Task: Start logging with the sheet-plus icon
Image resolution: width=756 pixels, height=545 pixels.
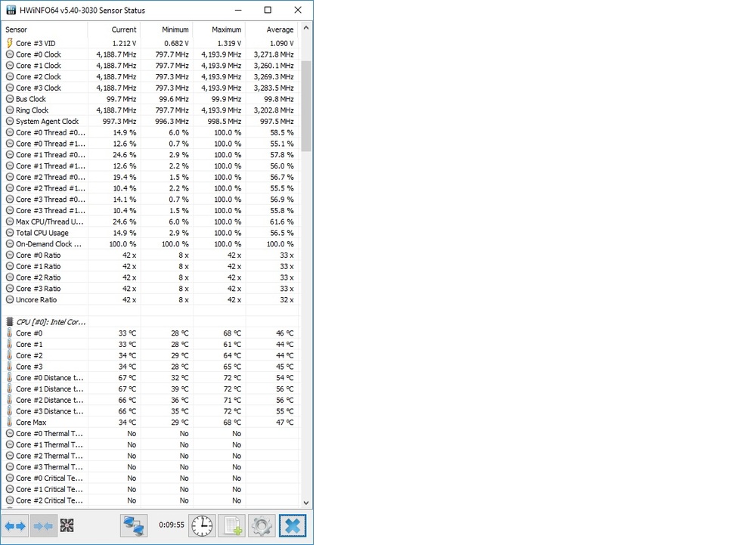Action: (231, 525)
